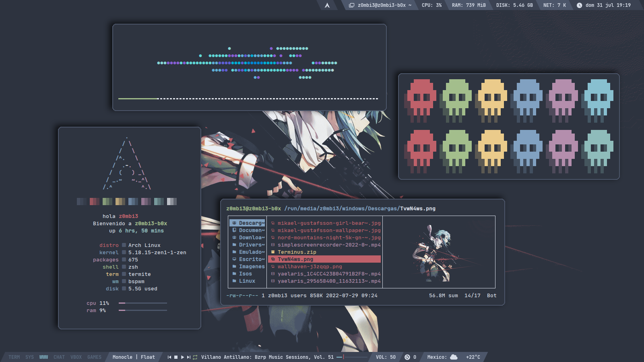Image resolution: width=644 pixels, height=362 pixels.
Task: Click the blue skull in bottom row
Action: (x=527, y=152)
